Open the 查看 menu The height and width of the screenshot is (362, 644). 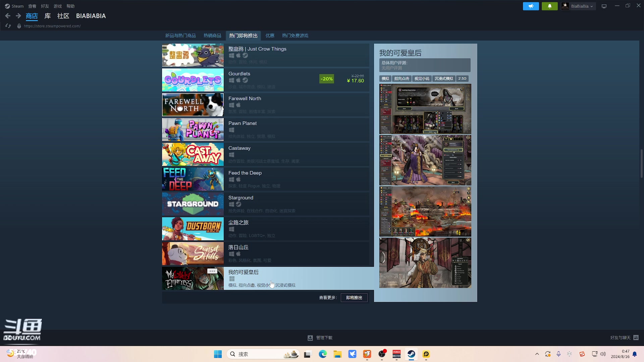pos(32,6)
